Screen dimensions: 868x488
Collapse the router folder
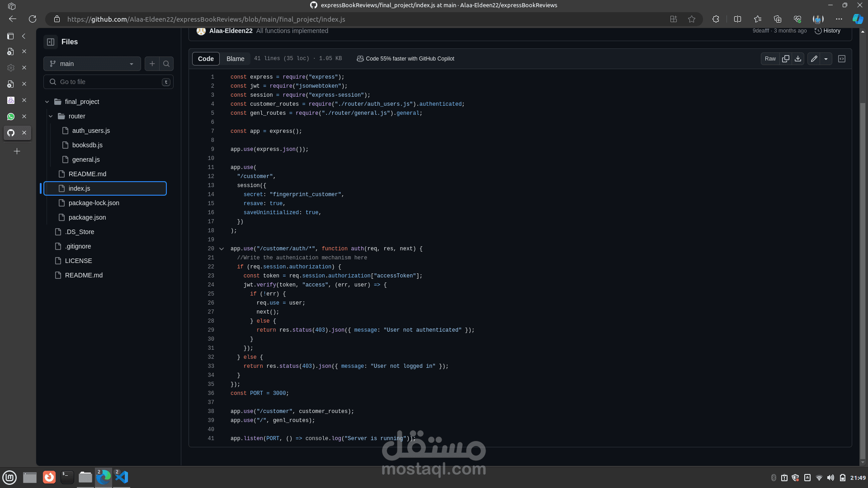tap(51, 116)
